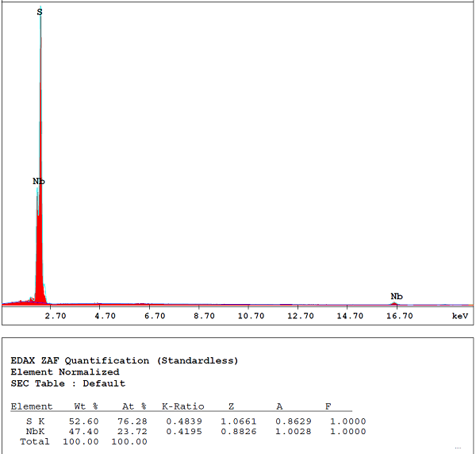This screenshot has height=454, width=476.
Task: Click the F value 1.0000 in NbK row
Action: coord(348,431)
